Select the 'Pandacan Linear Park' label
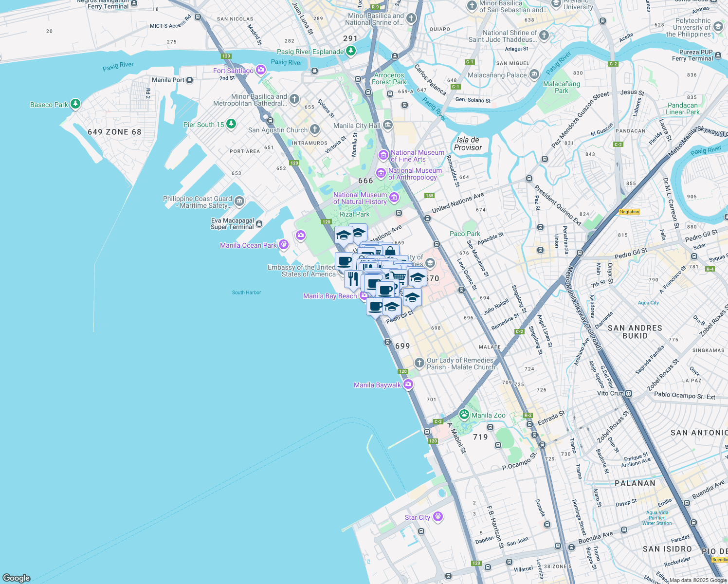Screen dimensions: 728x584 click(x=683, y=109)
